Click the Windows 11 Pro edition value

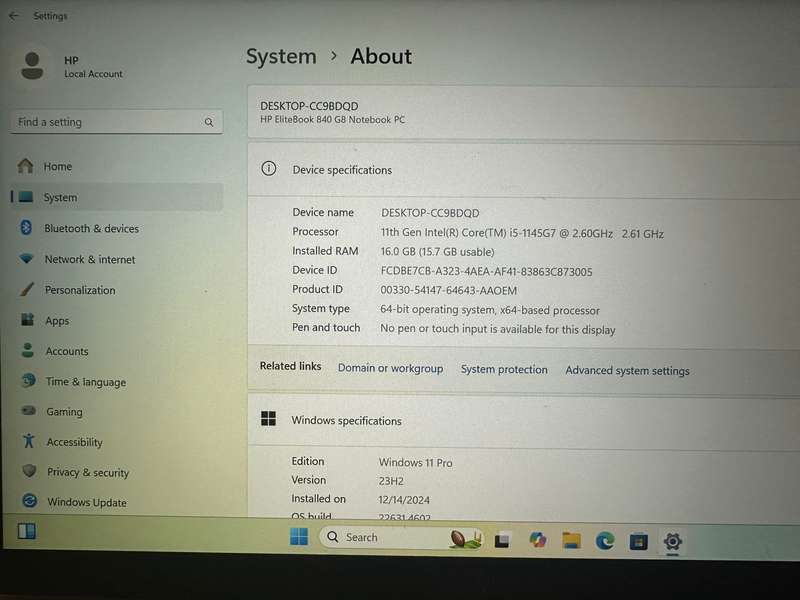point(415,462)
